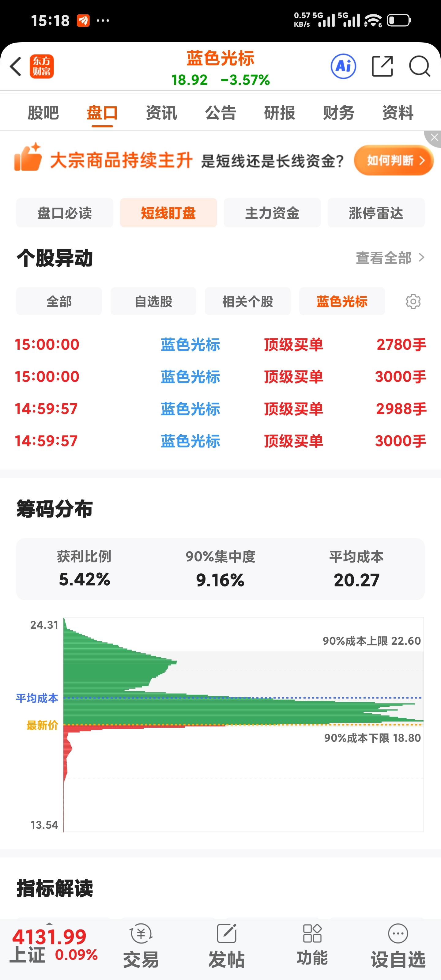
Task: Tap the thumbs-up banner icon
Action: pyautogui.click(x=28, y=157)
